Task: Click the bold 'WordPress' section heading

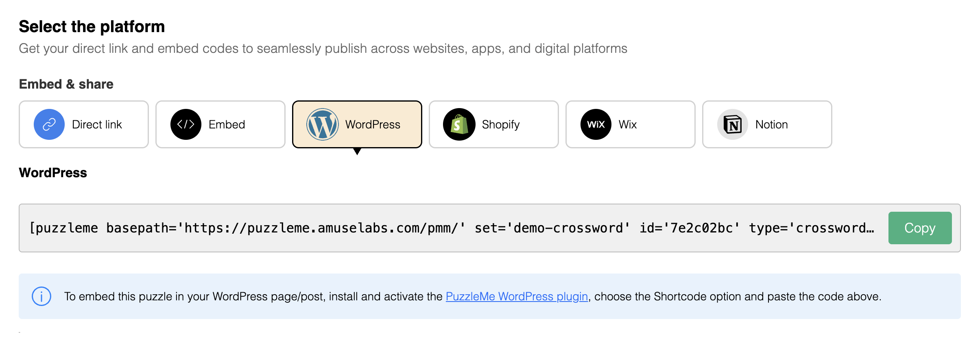Action: click(x=53, y=173)
